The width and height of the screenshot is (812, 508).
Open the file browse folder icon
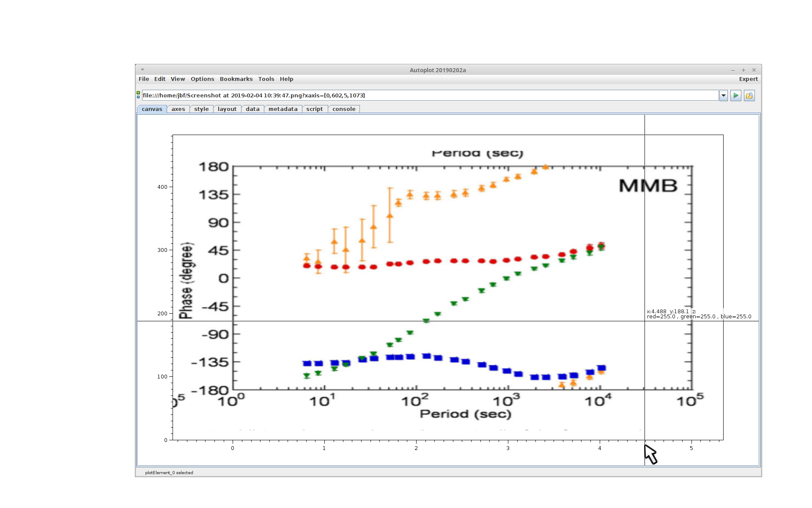click(749, 96)
